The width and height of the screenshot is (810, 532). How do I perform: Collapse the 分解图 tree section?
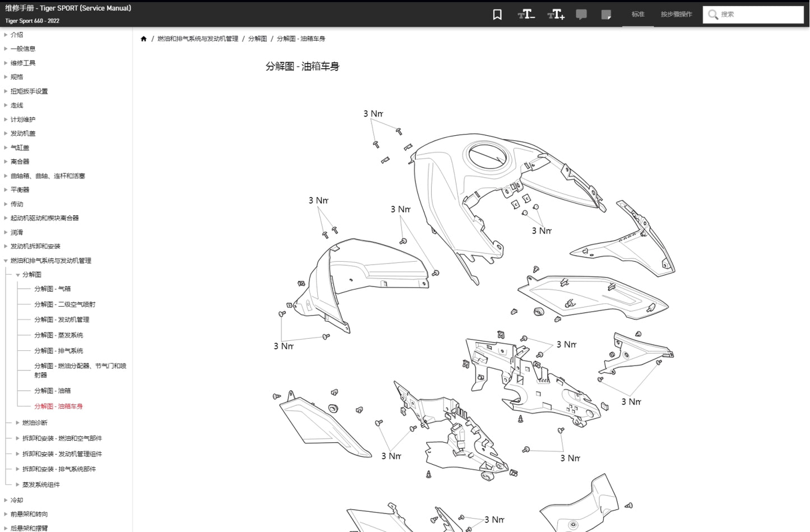click(17, 274)
